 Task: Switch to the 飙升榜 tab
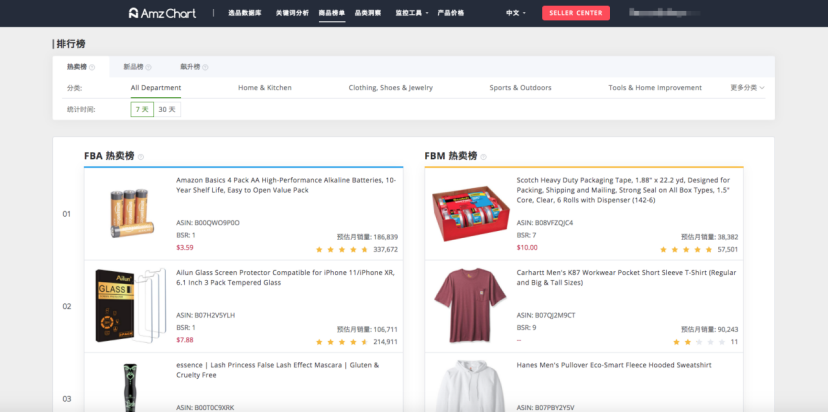194,67
